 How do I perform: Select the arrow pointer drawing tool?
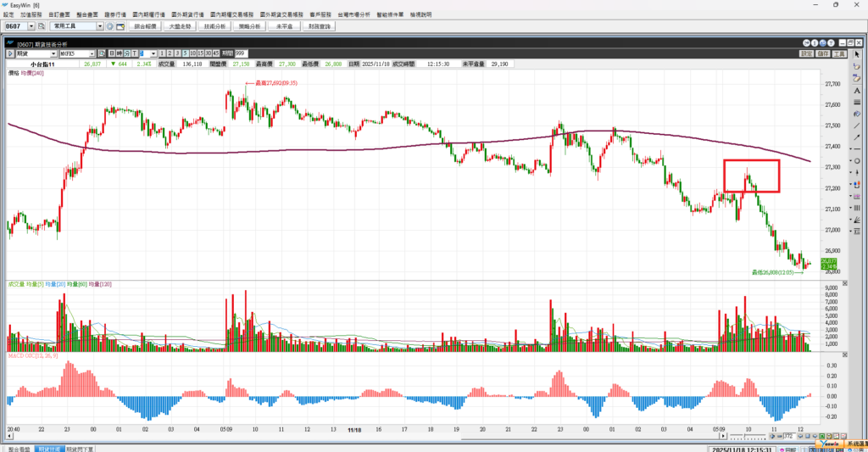point(858,54)
